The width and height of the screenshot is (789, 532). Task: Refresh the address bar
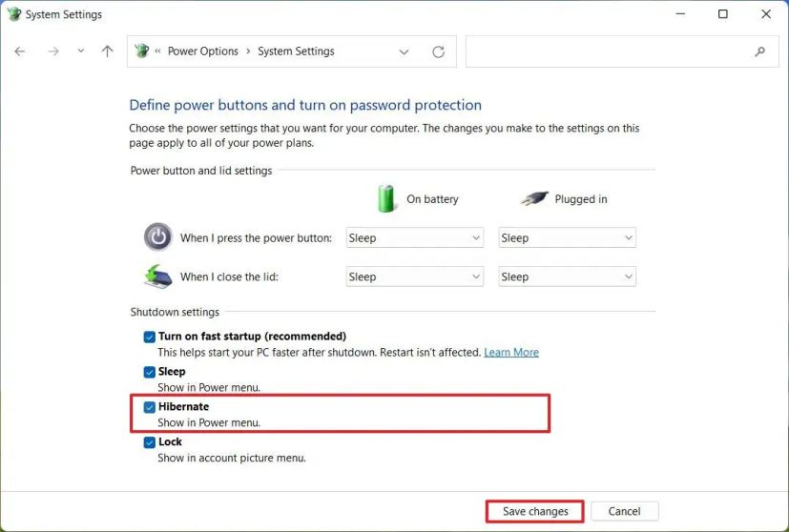pyautogui.click(x=438, y=51)
